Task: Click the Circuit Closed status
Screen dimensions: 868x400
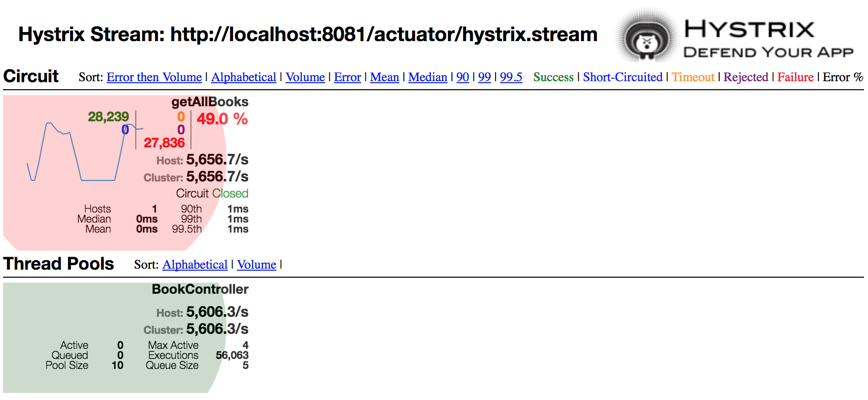Action: click(212, 193)
